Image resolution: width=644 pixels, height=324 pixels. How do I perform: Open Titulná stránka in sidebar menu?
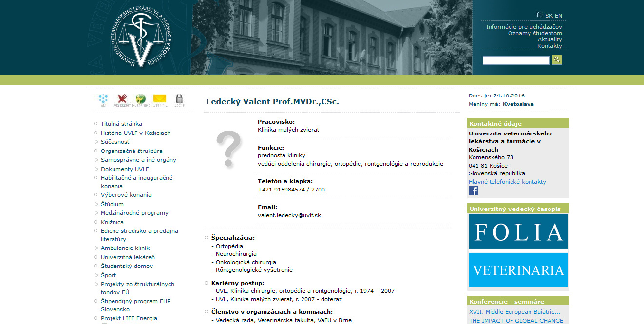[x=121, y=124]
